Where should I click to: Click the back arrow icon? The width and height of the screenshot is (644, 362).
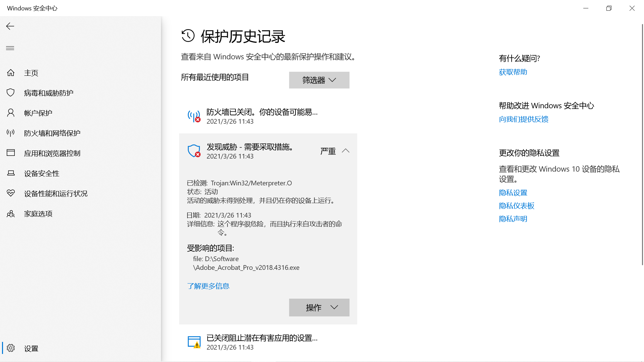[10, 26]
